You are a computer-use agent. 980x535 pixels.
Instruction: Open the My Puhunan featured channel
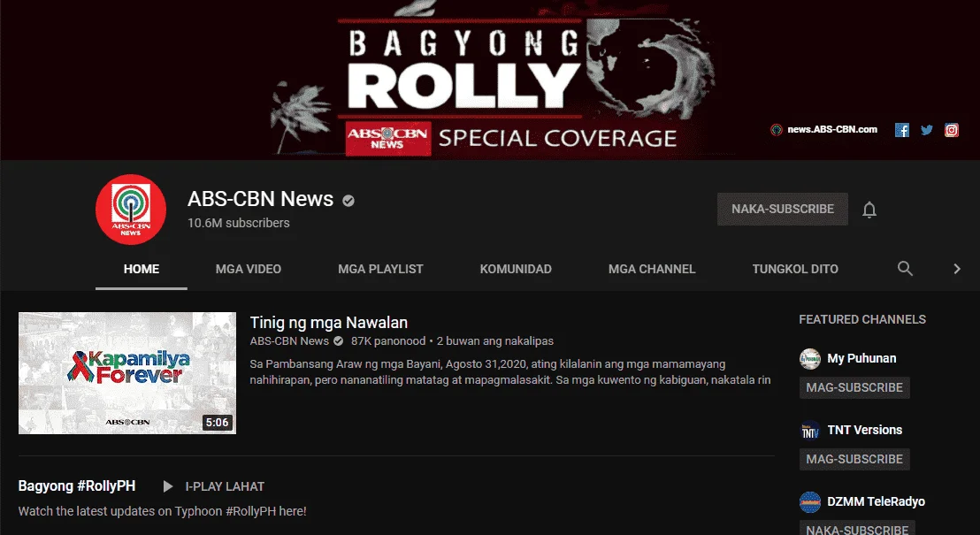(x=861, y=358)
